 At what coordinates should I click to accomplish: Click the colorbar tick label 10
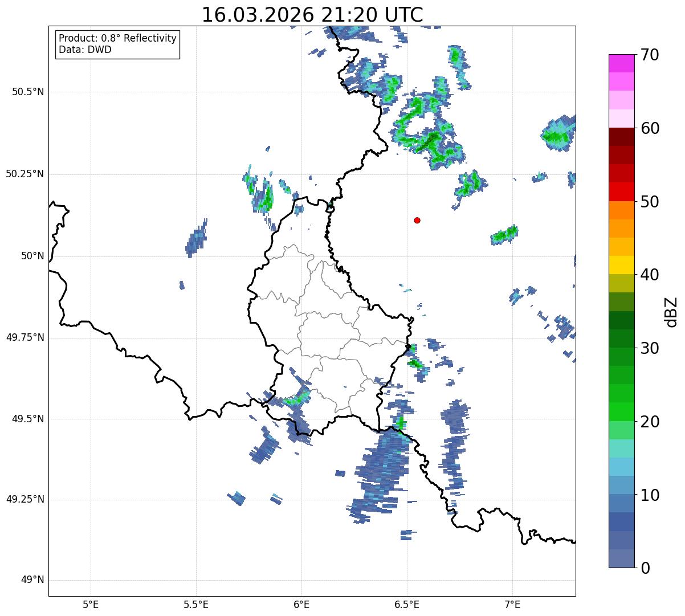pyautogui.click(x=650, y=495)
